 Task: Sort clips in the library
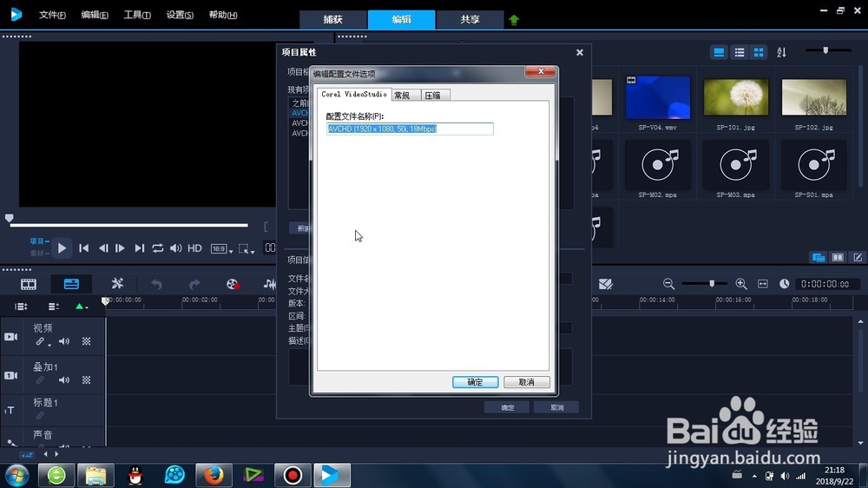[x=781, y=52]
